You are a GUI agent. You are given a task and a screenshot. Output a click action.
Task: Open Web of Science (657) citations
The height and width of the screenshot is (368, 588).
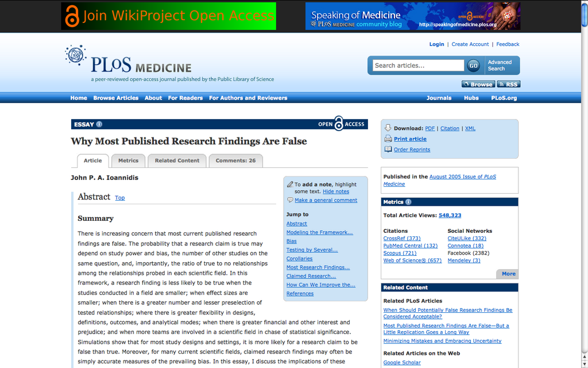pos(412,260)
